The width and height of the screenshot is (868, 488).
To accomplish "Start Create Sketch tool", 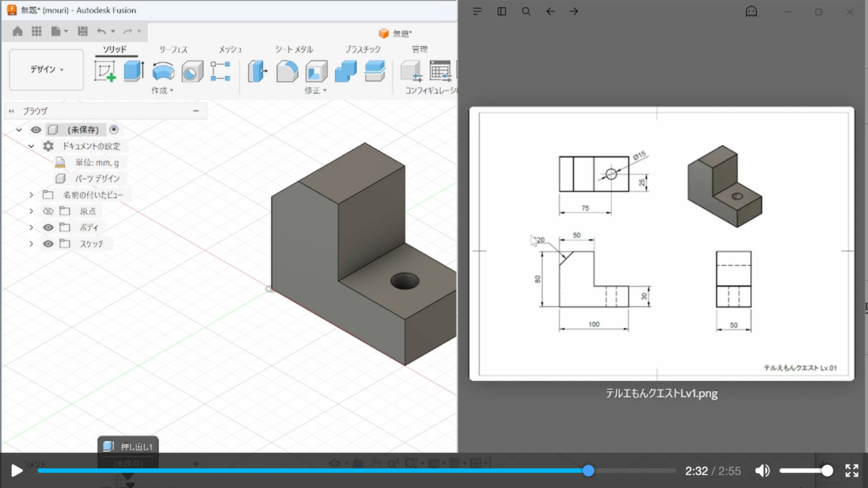I will click(x=104, y=71).
